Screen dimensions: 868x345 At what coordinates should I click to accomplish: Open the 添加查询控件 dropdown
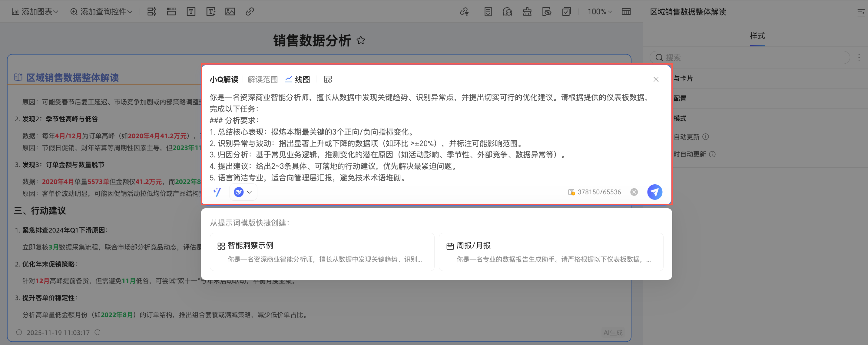click(101, 12)
